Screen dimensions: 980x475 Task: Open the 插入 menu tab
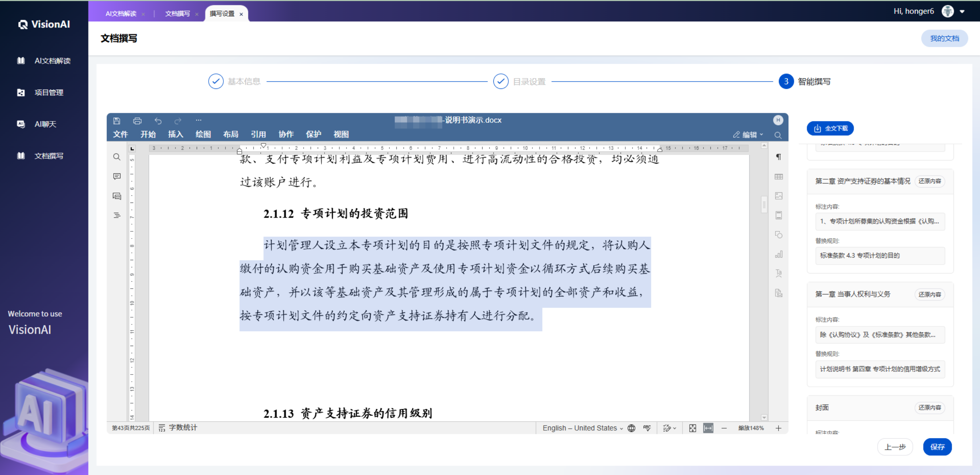(175, 134)
